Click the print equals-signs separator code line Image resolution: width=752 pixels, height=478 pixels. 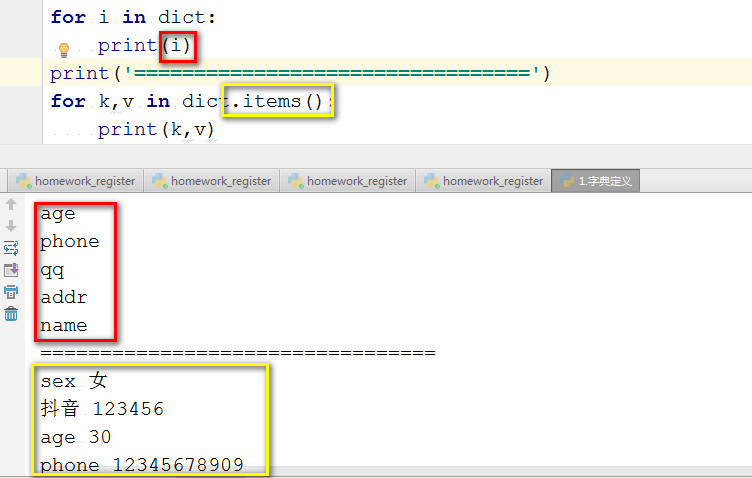300,73
